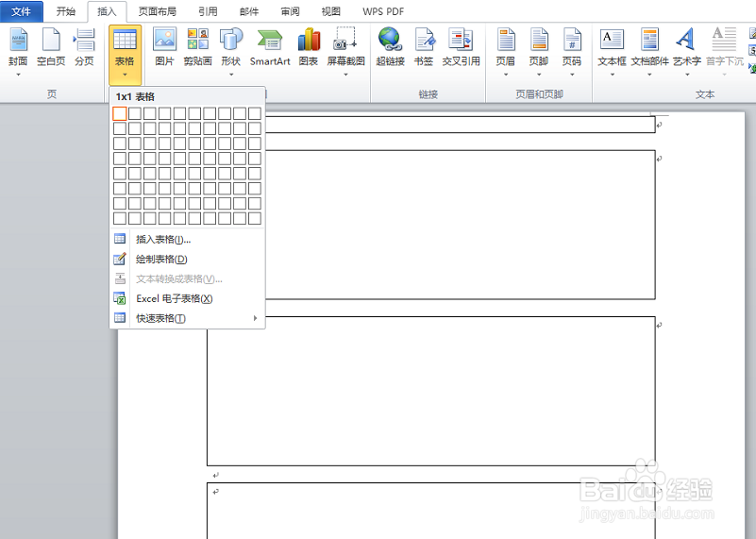Click the 屏幕截图 screenshot icon

345,40
